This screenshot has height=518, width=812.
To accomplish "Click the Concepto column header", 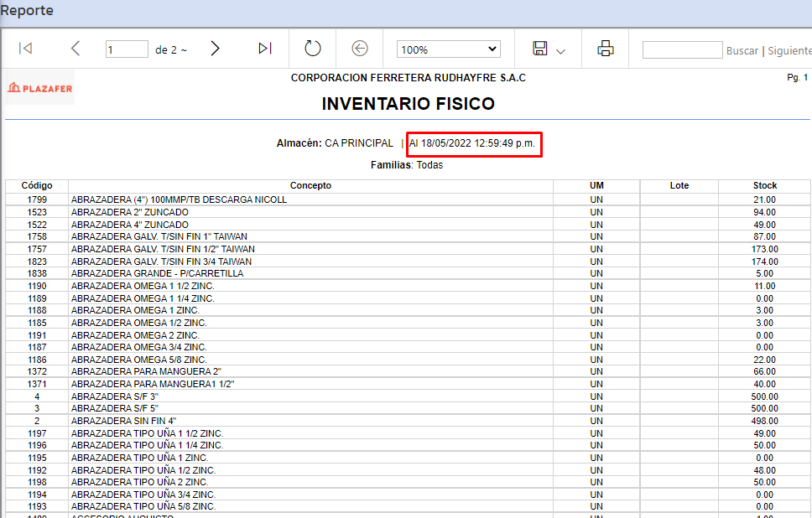I will coord(310,185).
